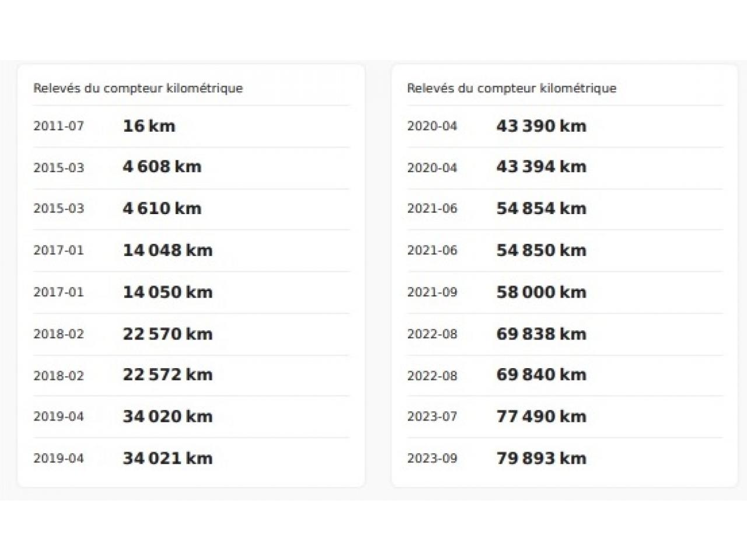This screenshot has height=560, width=747.
Task: Select the 79 893 km final reading
Action: tap(541, 459)
